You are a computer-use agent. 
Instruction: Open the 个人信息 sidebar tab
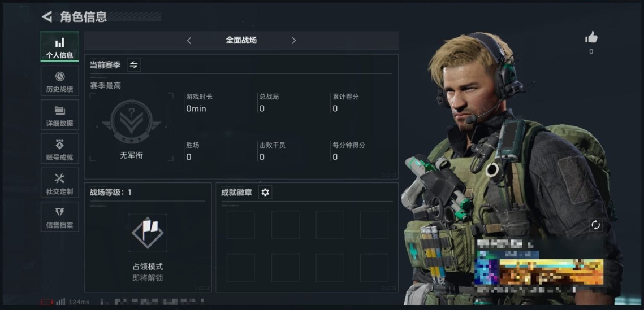pos(59,47)
